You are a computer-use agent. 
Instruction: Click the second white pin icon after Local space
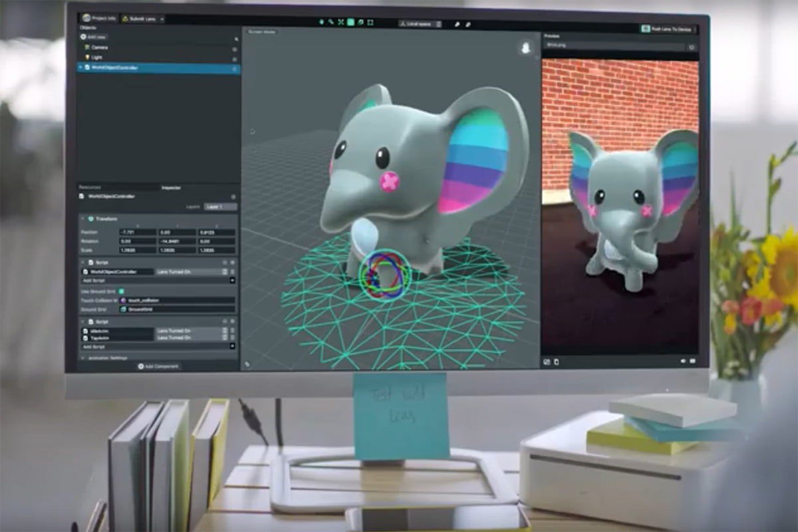coord(468,24)
